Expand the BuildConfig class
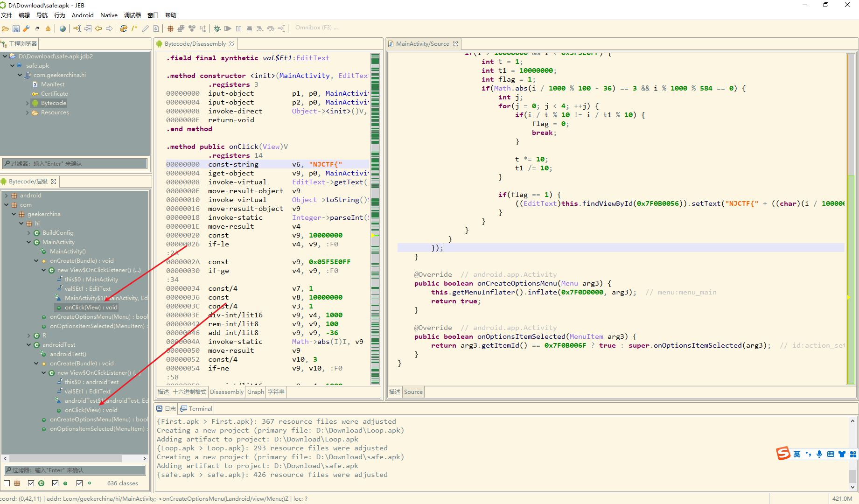Image resolution: width=859 pixels, height=504 pixels. coord(29,232)
